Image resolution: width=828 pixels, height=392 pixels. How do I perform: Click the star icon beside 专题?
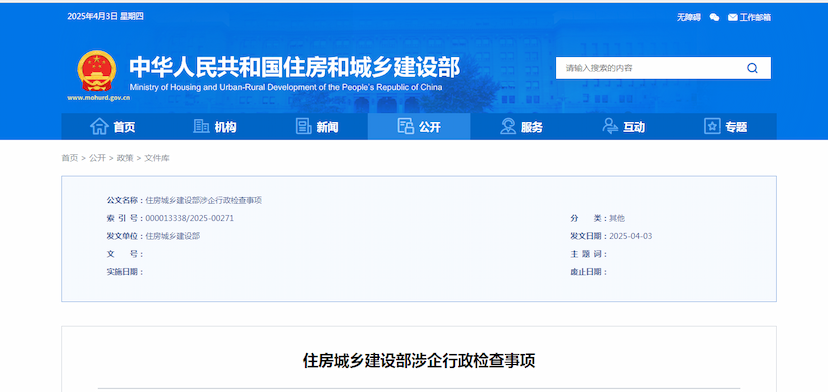tap(712, 126)
